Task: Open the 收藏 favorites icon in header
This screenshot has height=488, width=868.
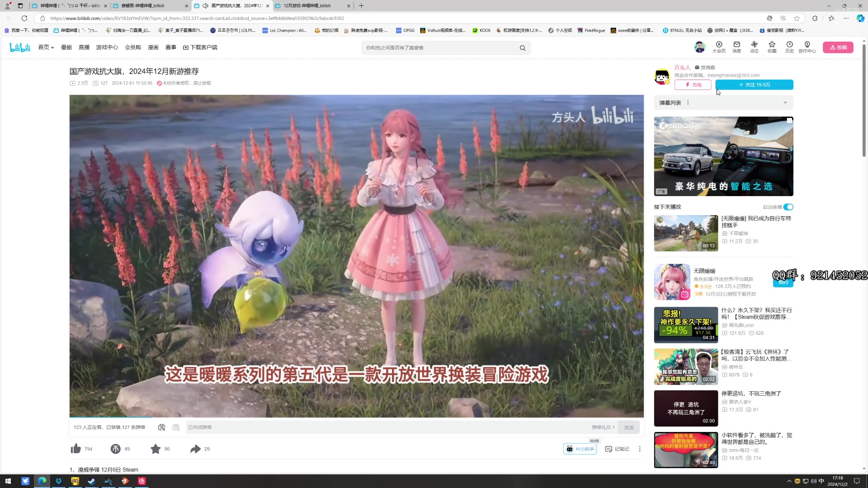Action: click(772, 47)
